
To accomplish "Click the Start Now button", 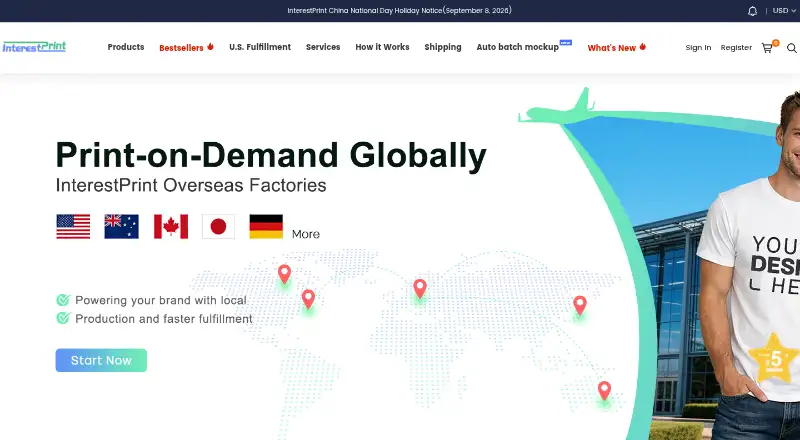I will [101, 360].
